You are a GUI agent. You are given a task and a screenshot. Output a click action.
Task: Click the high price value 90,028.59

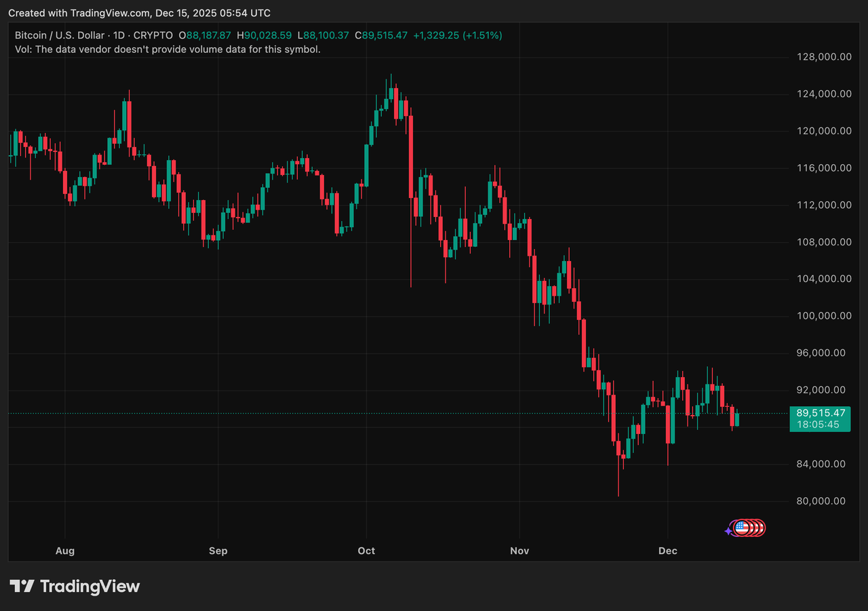coord(269,35)
